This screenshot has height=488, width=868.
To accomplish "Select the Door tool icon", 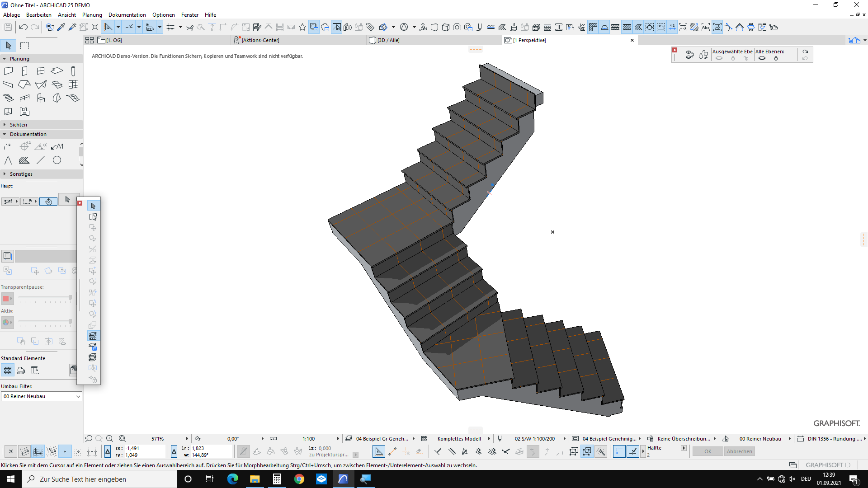I will click(x=24, y=71).
